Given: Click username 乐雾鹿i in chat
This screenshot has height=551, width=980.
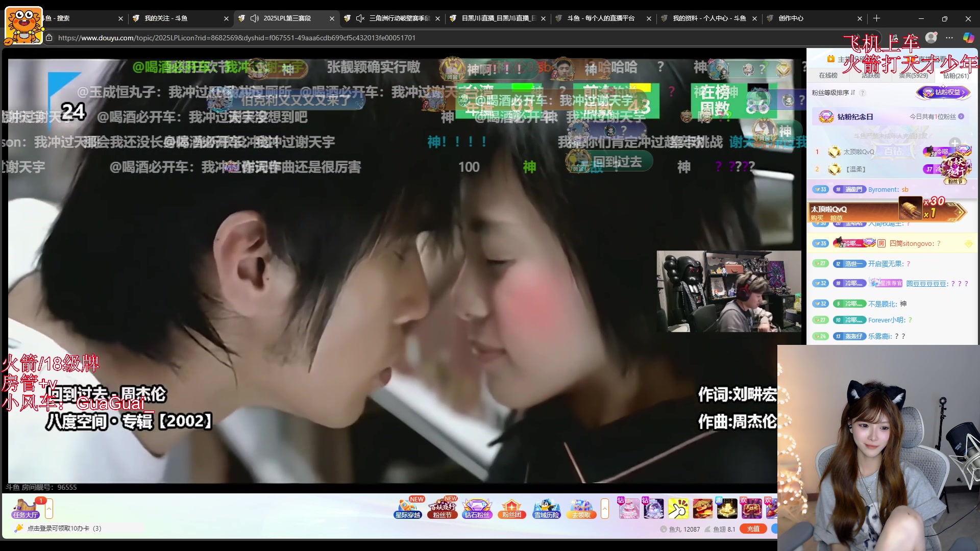Looking at the screenshot, I should pyautogui.click(x=880, y=336).
